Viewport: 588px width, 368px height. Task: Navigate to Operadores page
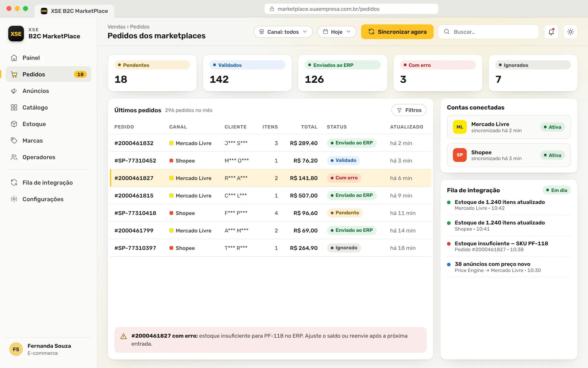point(48,157)
